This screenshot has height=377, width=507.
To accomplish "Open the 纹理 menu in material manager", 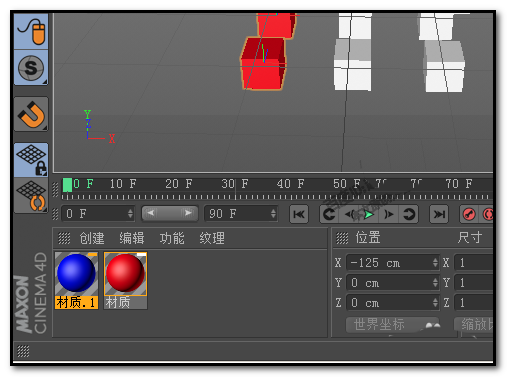I will (212, 238).
